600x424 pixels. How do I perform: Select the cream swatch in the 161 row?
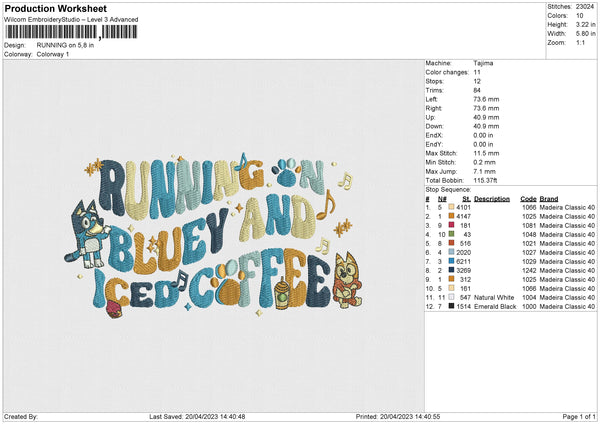tap(451, 288)
